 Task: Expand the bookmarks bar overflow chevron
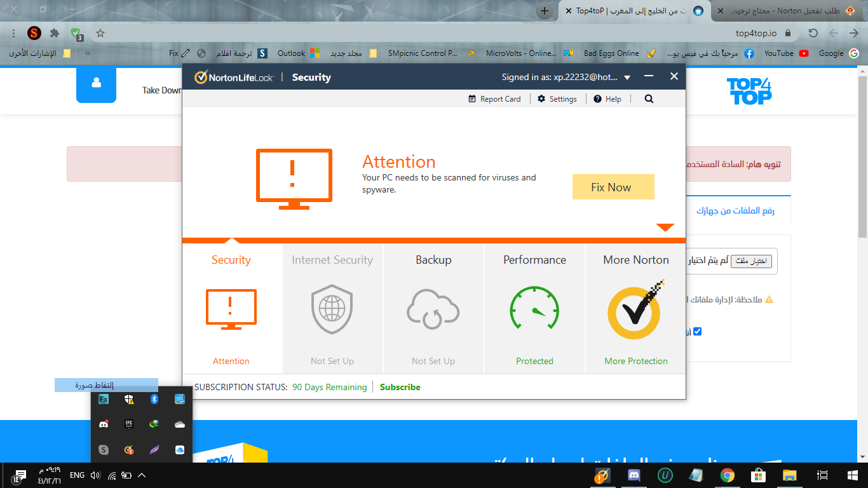88,53
